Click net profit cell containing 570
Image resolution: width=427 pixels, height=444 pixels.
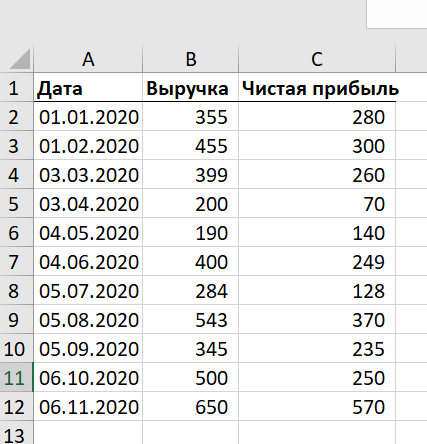[317, 406]
